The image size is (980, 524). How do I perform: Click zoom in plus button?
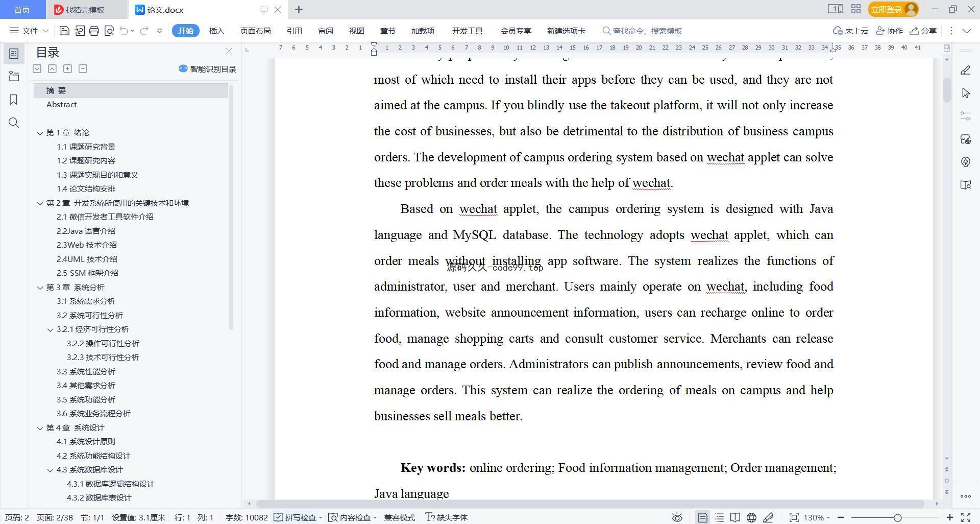tap(950, 517)
